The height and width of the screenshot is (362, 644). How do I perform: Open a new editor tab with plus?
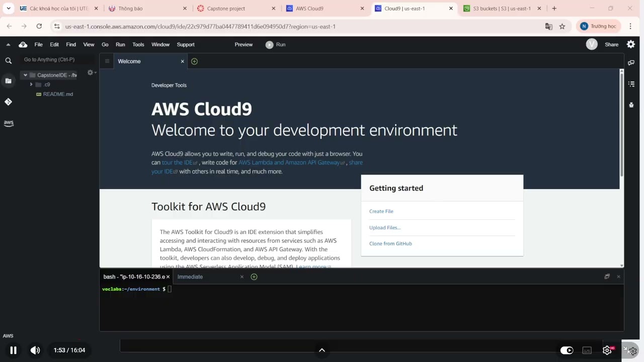[x=194, y=61]
